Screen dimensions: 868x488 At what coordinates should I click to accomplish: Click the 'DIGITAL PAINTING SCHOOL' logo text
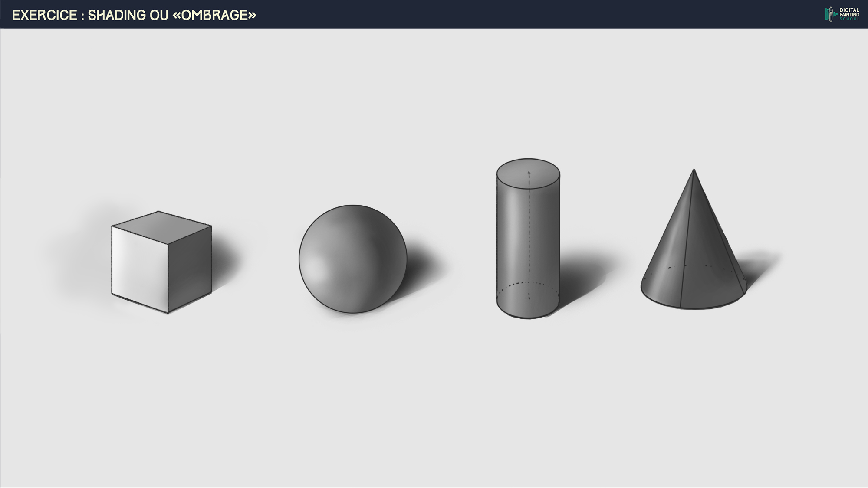pyautogui.click(x=849, y=14)
